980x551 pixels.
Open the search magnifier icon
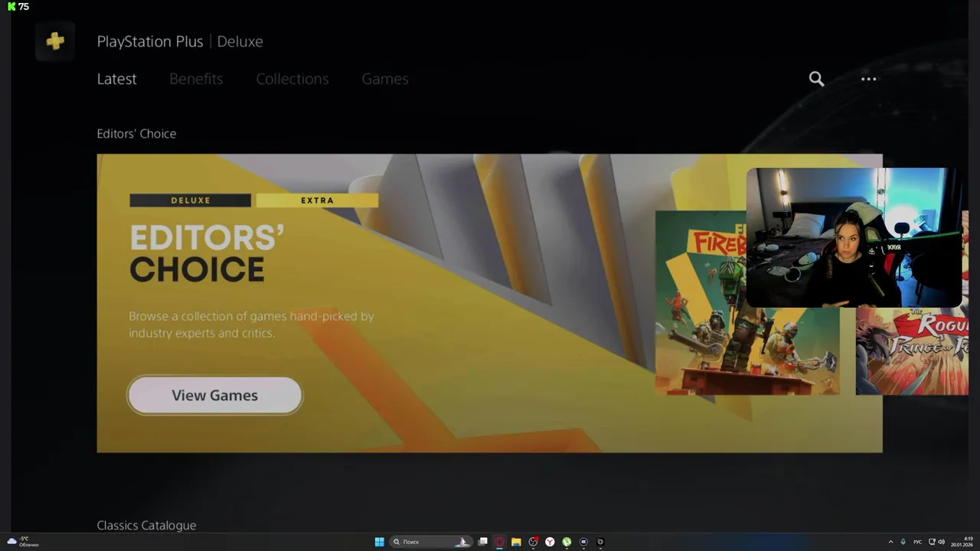pyautogui.click(x=817, y=79)
